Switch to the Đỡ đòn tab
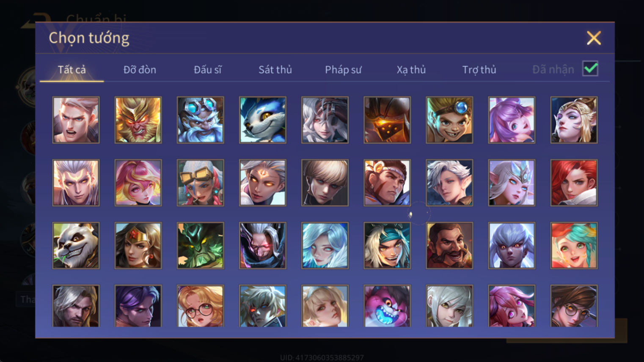644x362 pixels. coord(140,70)
